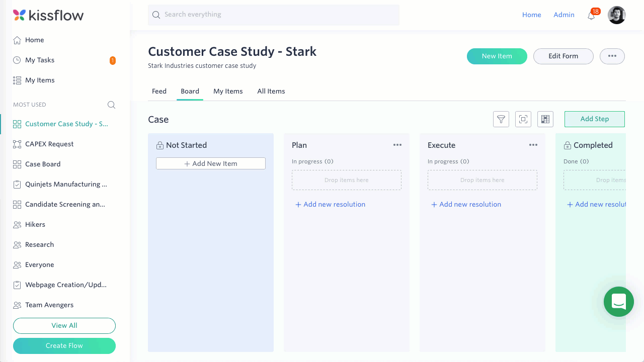644x362 pixels.
Task: Add new resolution under Plan
Action: [331, 204]
